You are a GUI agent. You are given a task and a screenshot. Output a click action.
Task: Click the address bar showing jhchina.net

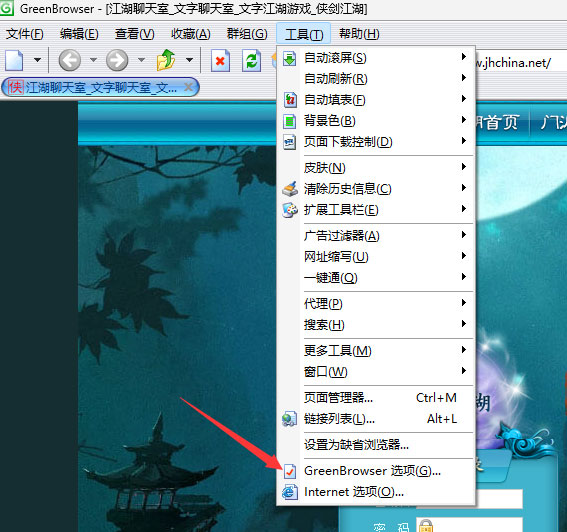[521, 63]
